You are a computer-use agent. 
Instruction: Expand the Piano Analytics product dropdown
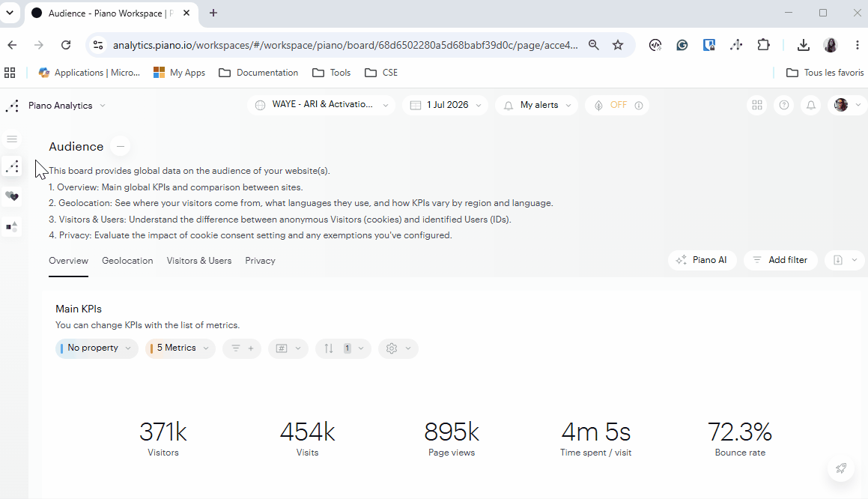(103, 106)
